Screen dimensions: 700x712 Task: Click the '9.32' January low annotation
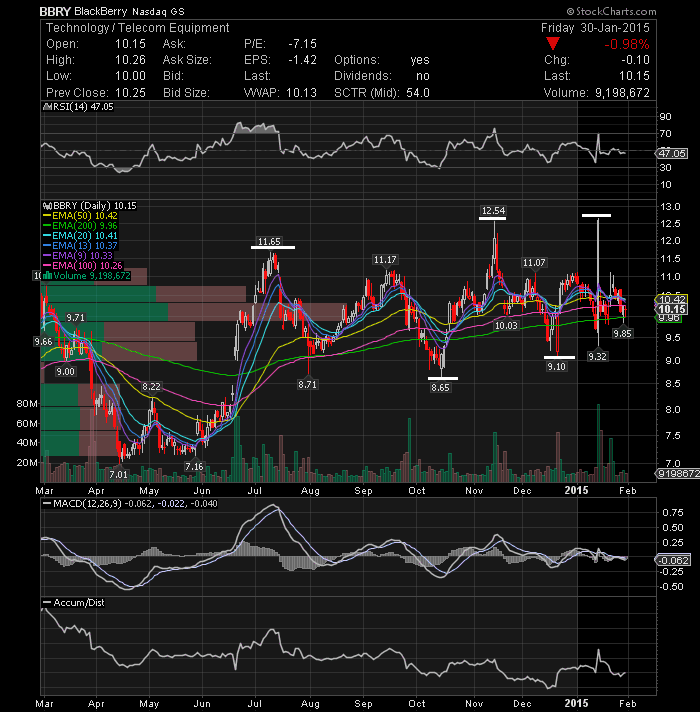point(597,356)
